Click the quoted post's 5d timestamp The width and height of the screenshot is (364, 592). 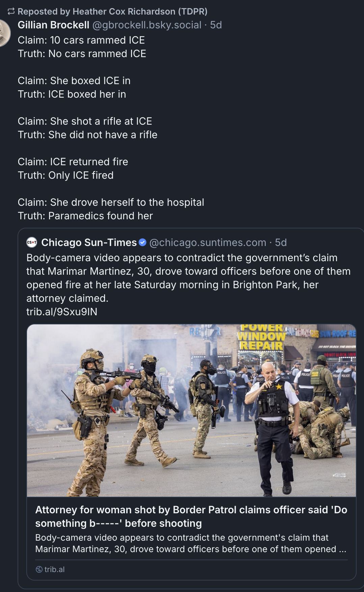281,242
